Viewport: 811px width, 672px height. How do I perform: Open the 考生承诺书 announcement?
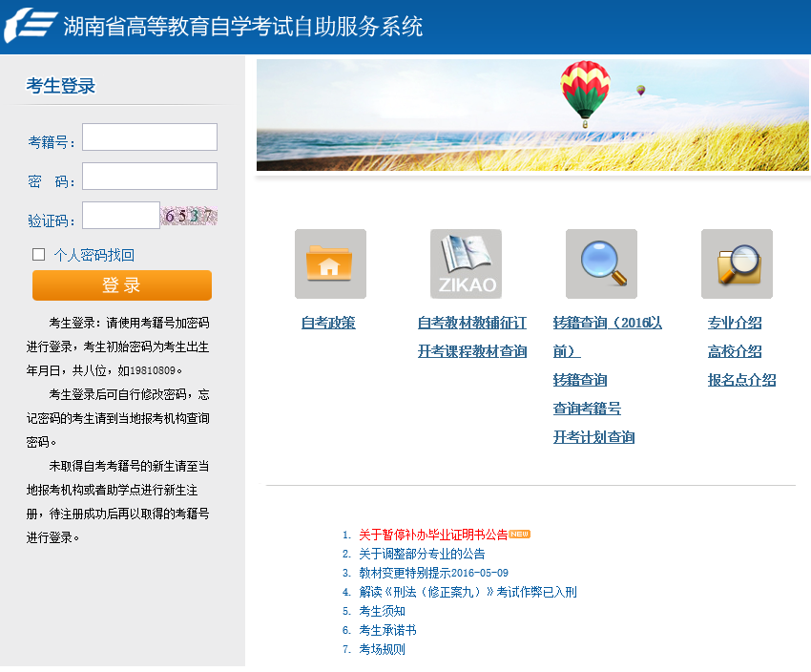387,630
